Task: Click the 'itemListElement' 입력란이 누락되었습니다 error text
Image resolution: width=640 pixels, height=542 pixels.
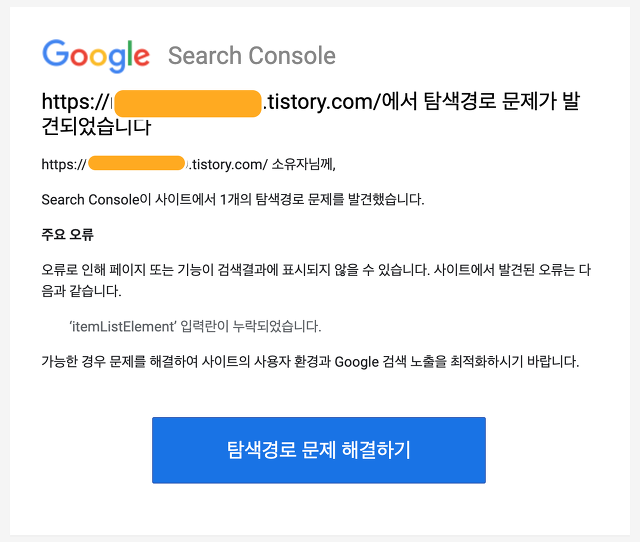Action: (x=195, y=327)
